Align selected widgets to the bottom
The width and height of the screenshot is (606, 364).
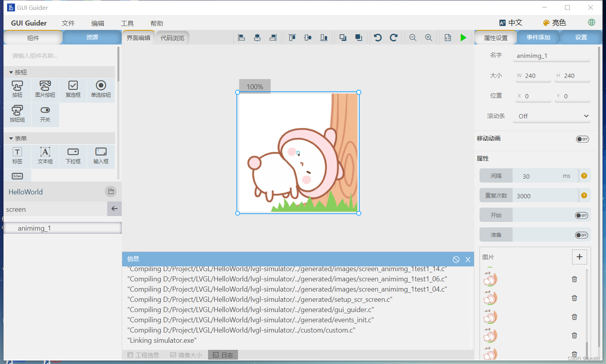(x=324, y=38)
